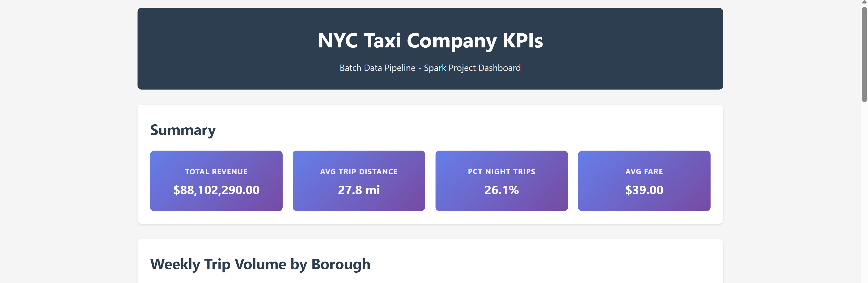
Task: Click the $88,102,290.00 revenue figure
Action: (216, 190)
